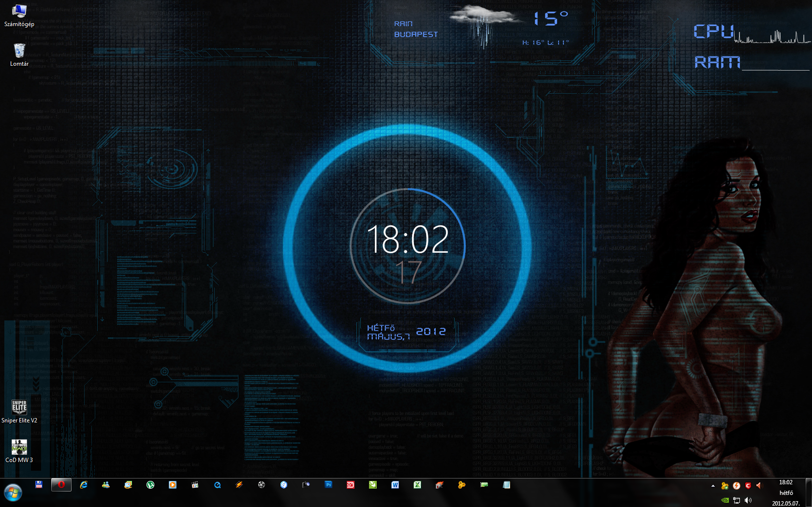
Task: Open the Opera browser from the taskbar
Action: click(61, 485)
